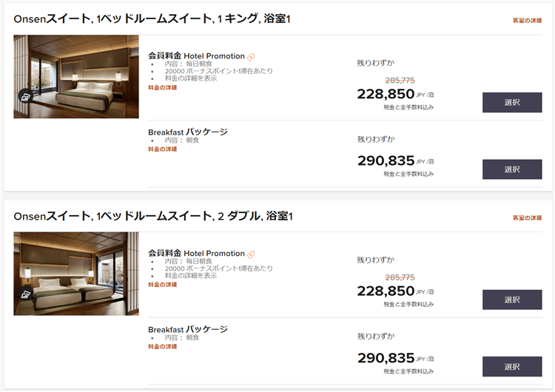The image size is (555, 392).
Task: Click member tag icon beside king suite Hotel Promotion
Action: (251, 57)
